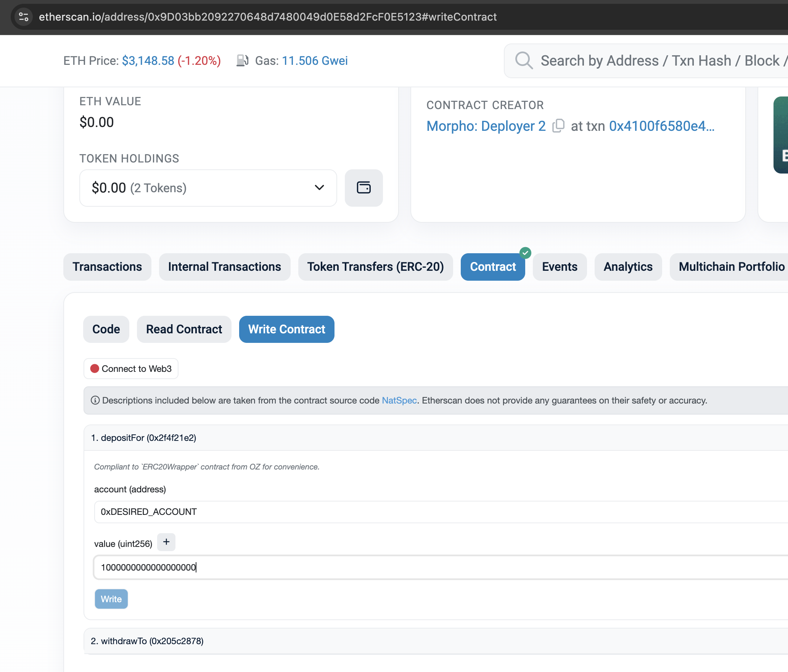The width and height of the screenshot is (788, 672).
Task: Click the green verified checkmark on Contract tab
Action: 525,253
